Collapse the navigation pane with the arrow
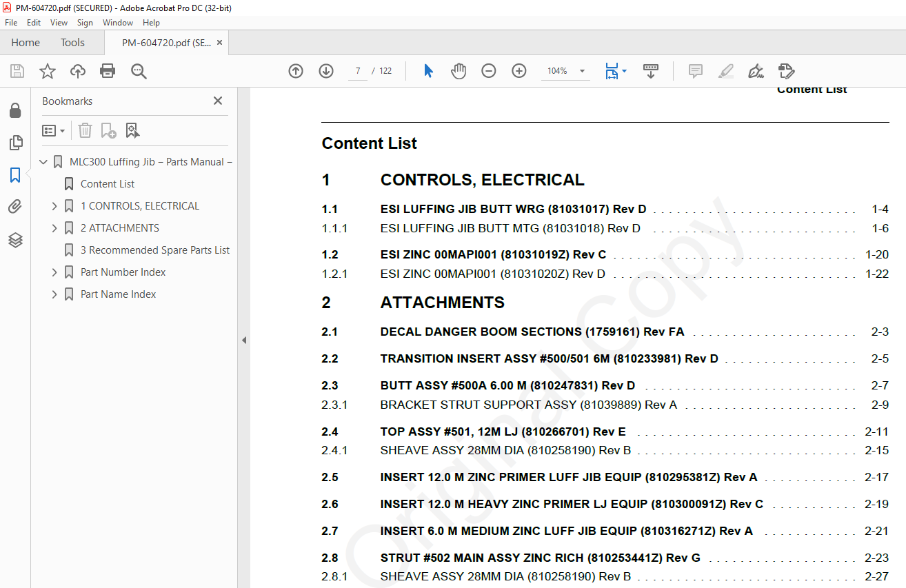Viewport: 906px width, 588px height. pyautogui.click(x=243, y=340)
